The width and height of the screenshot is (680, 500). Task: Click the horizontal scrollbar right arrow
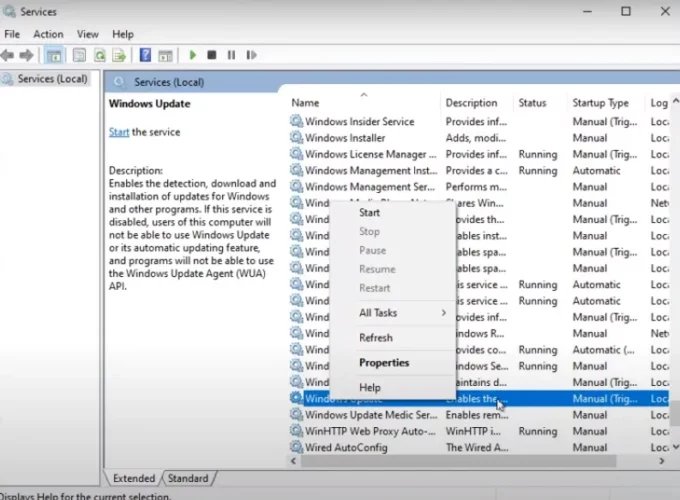[x=661, y=461]
